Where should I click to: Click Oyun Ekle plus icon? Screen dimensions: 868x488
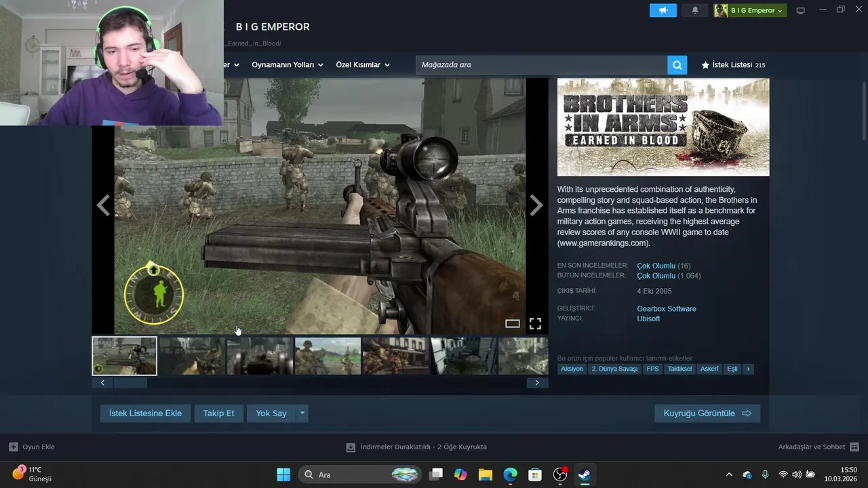click(x=13, y=447)
